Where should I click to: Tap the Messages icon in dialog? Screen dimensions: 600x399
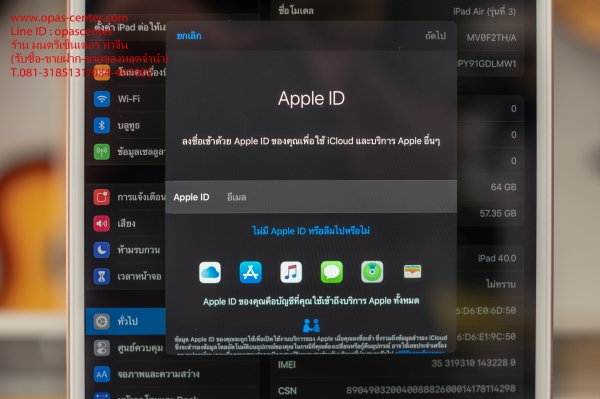pyautogui.click(x=332, y=272)
